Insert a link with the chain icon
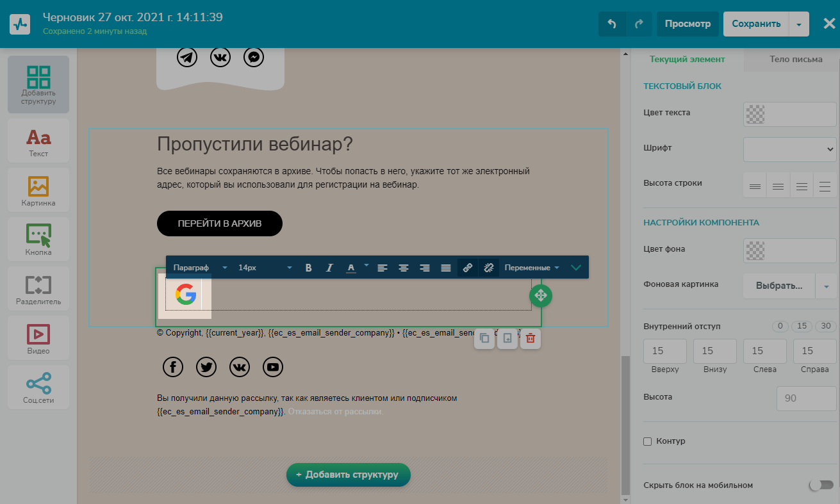The height and width of the screenshot is (504, 840). point(468,268)
